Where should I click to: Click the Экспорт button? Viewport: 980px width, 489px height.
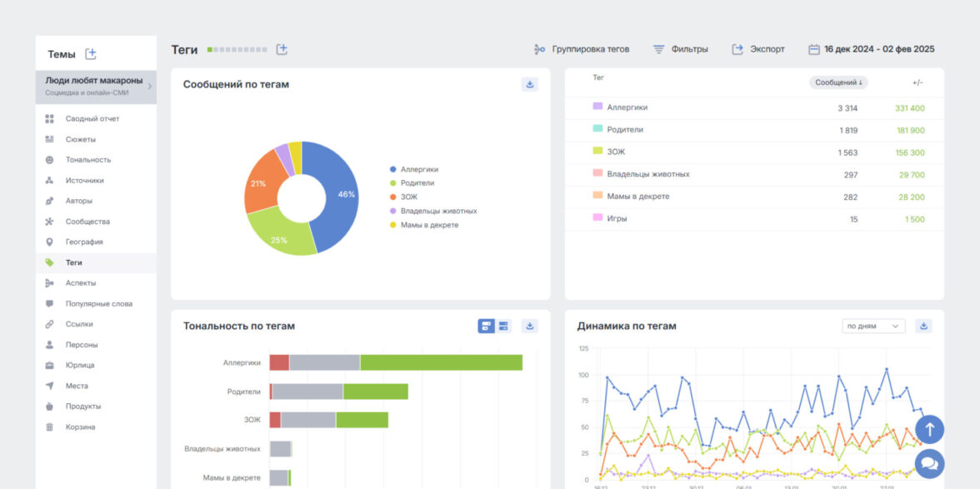758,49
